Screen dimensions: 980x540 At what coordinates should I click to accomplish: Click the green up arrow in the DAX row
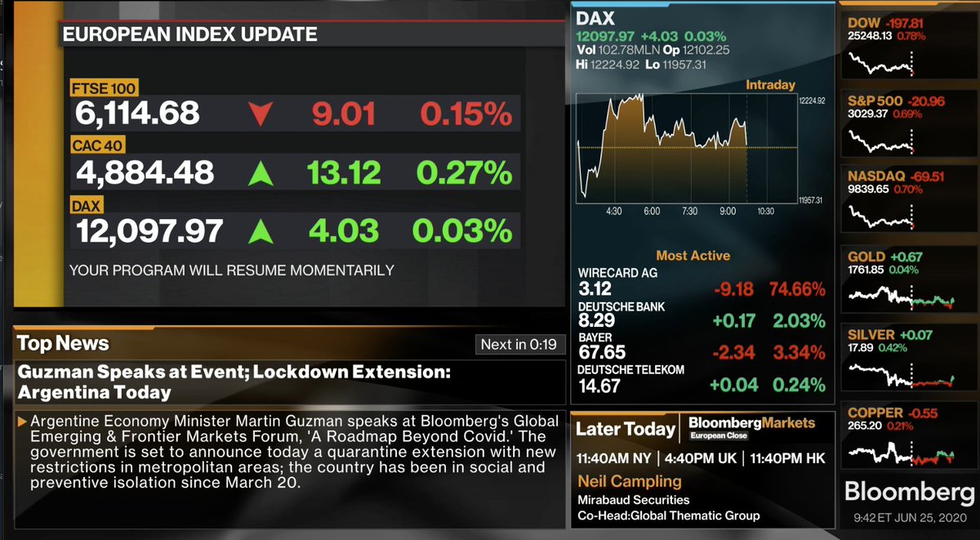261,231
